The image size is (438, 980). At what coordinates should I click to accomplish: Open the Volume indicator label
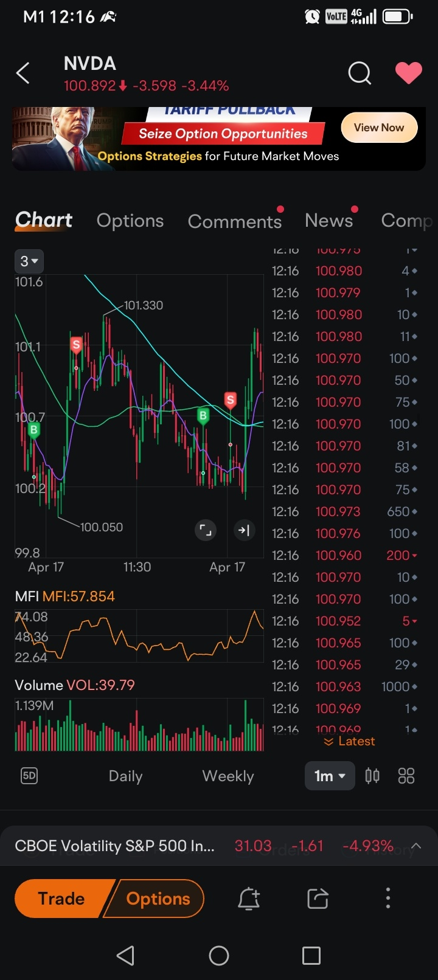(75, 685)
